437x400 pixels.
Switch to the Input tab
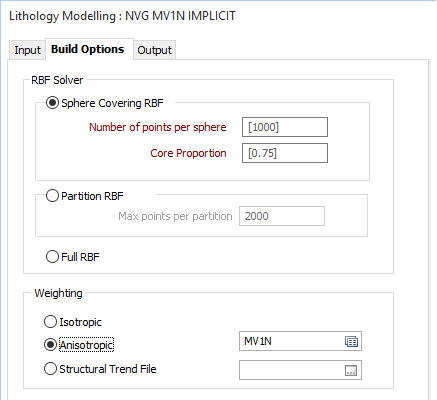[x=27, y=50]
